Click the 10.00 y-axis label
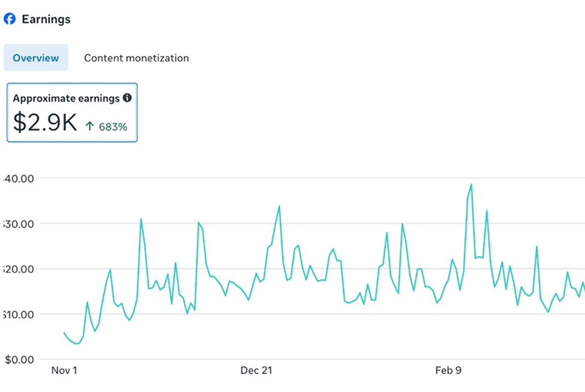585x392 pixels. coord(19,314)
